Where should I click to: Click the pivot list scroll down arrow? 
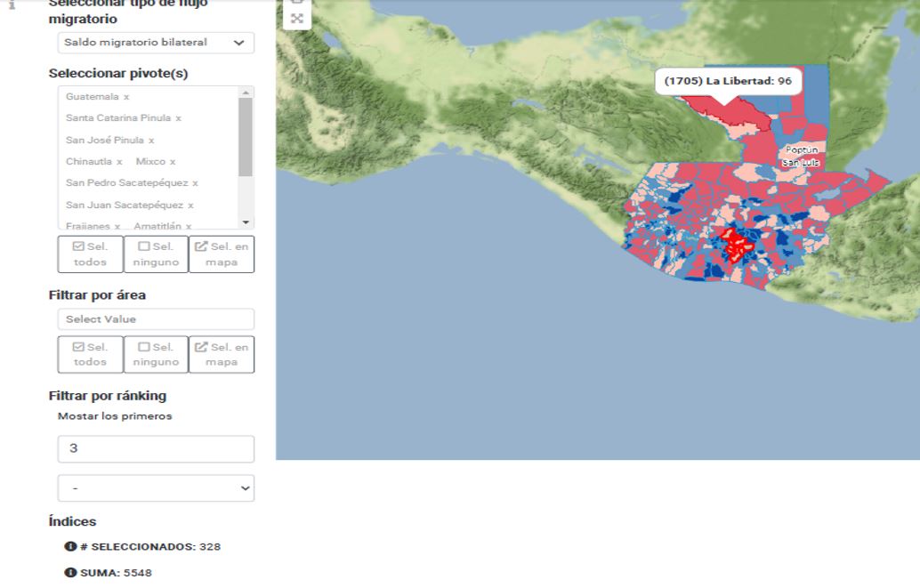246,222
